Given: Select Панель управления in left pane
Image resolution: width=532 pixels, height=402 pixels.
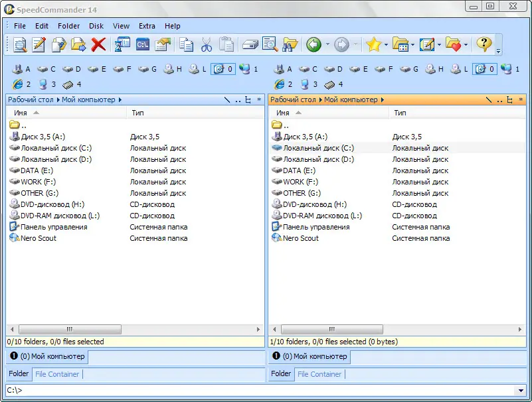Looking at the screenshot, I should (x=48, y=227).
